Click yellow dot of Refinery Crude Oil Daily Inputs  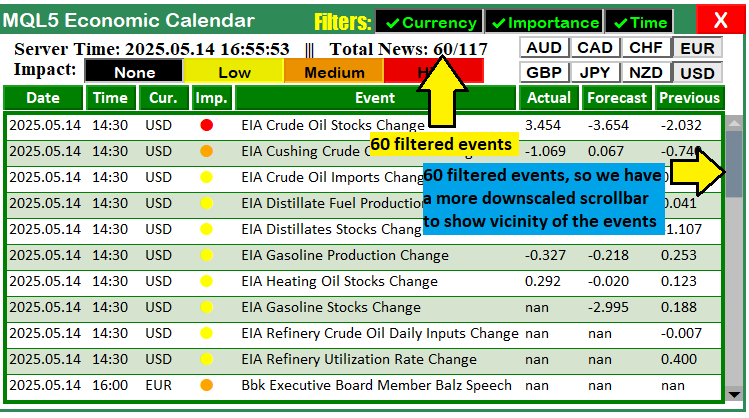[206, 333]
